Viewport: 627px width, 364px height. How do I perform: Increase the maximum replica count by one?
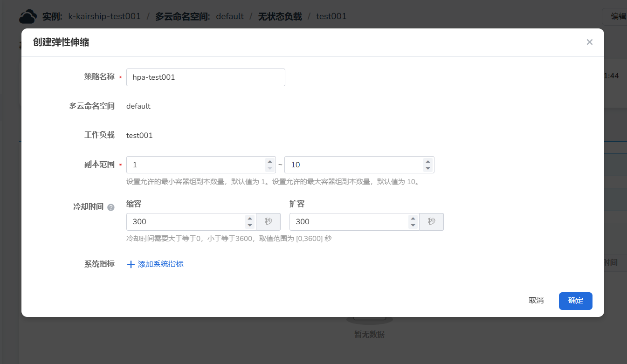click(427, 162)
